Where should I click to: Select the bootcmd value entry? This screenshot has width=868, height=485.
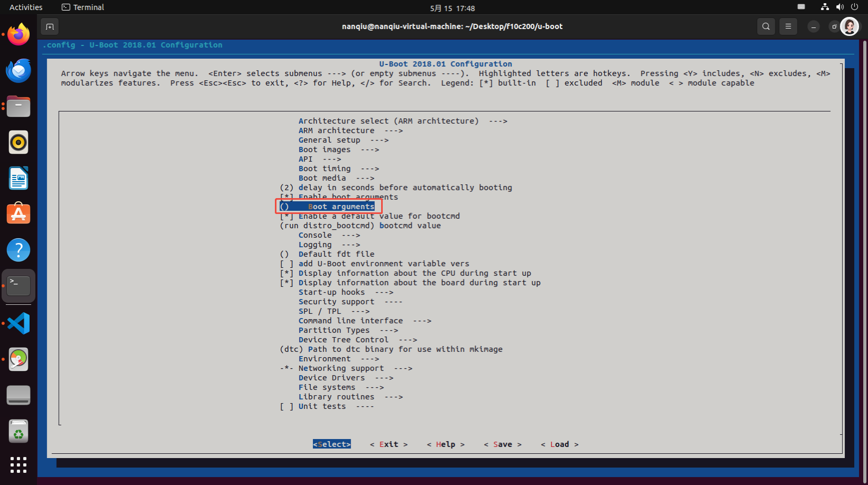click(361, 226)
